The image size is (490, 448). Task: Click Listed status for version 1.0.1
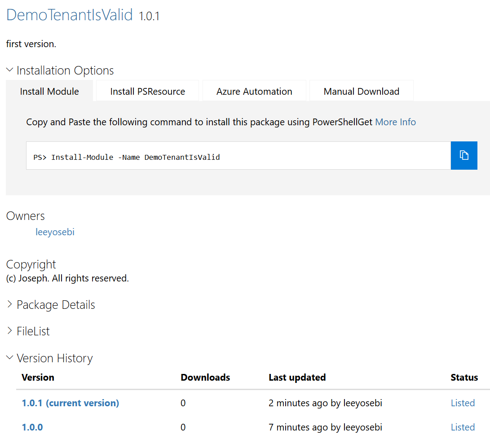click(x=463, y=403)
